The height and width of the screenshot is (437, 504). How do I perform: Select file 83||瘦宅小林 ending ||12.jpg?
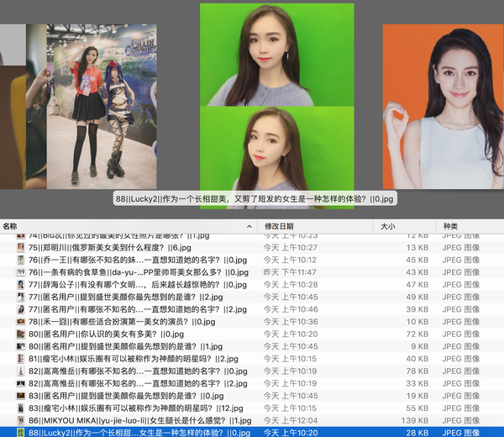click(252, 408)
